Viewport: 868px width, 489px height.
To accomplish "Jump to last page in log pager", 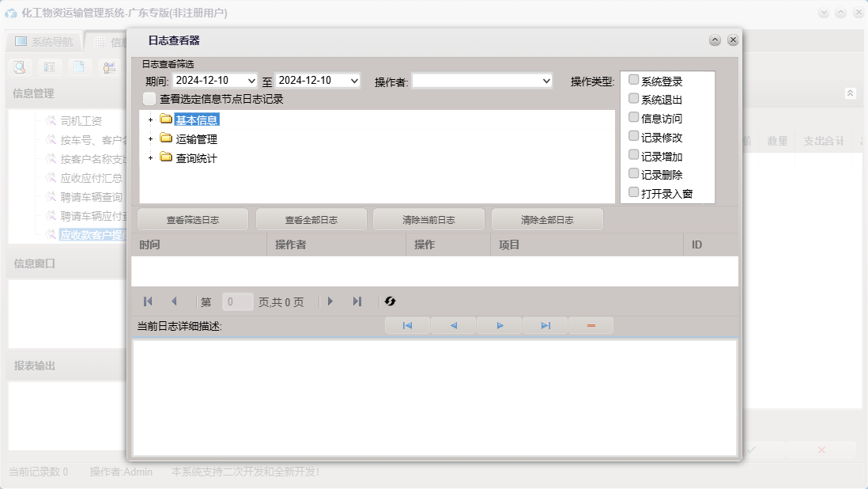I will pyautogui.click(x=357, y=301).
